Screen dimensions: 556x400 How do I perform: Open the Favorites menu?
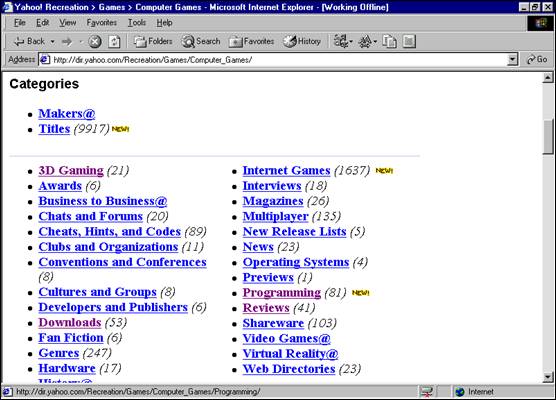[x=101, y=23]
